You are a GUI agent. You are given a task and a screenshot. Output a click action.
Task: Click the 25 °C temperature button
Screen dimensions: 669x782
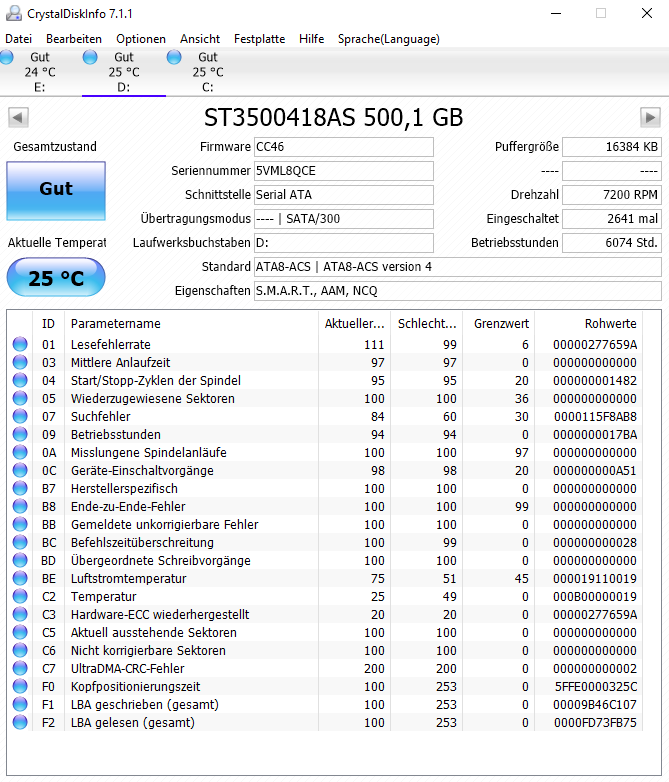(x=56, y=277)
